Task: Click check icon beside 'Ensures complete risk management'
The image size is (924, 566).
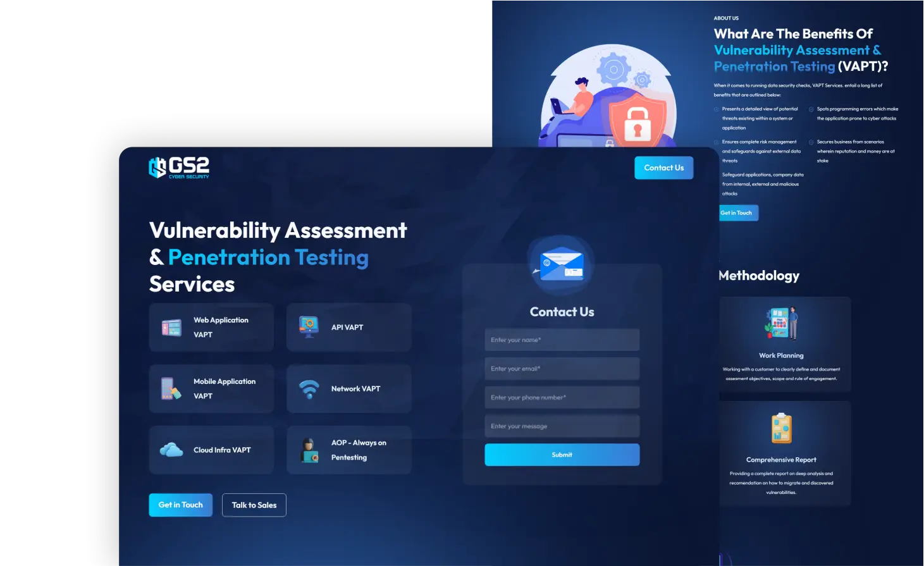Action: [717, 142]
